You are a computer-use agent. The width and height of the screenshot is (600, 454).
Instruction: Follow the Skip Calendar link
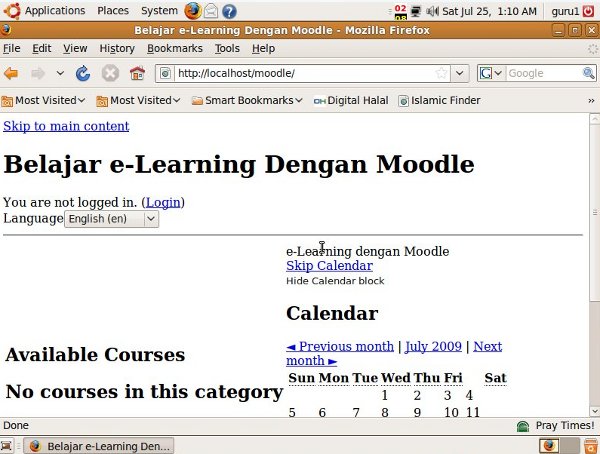329,265
